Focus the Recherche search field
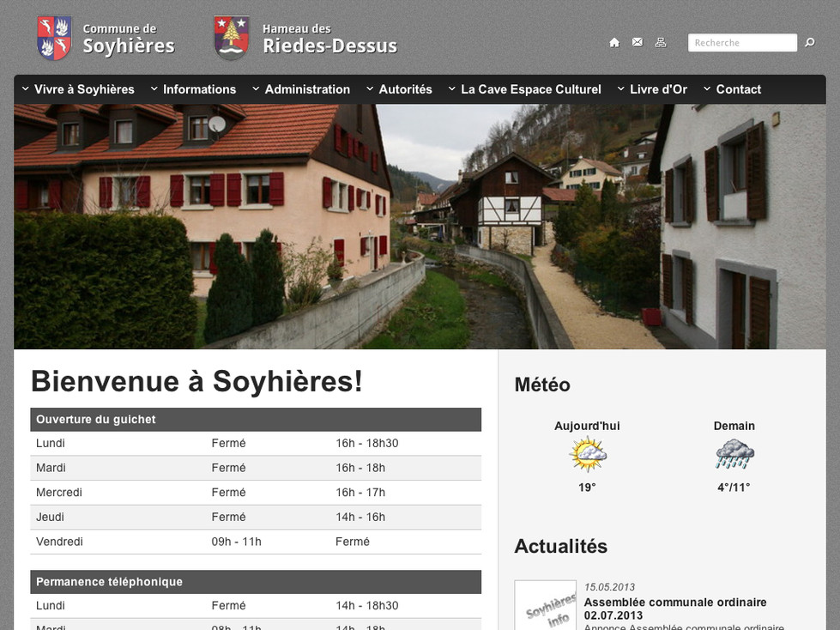The width and height of the screenshot is (840, 630). (742, 42)
